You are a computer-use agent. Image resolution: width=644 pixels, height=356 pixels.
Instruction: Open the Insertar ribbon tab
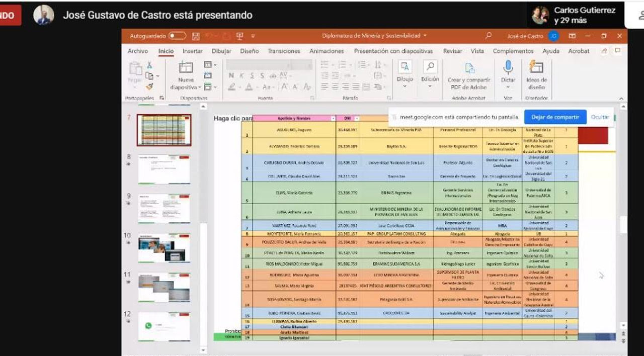point(192,51)
